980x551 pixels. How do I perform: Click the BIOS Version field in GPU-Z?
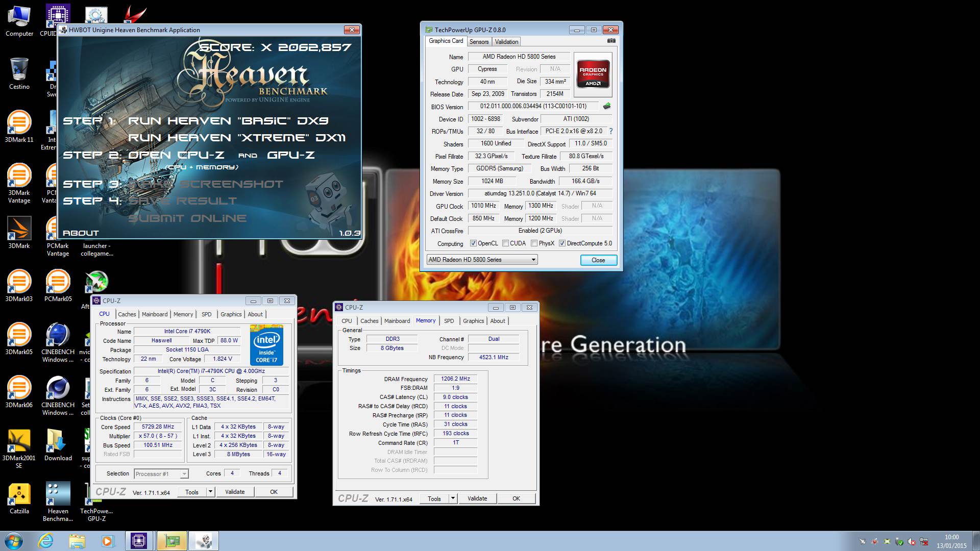[x=533, y=106]
